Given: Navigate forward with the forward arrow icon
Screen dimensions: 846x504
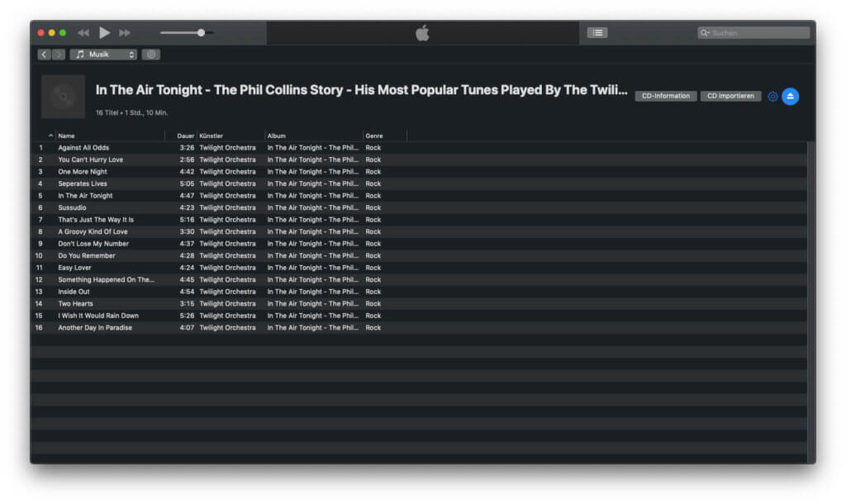Looking at the screenshot, I should (56, 54).
